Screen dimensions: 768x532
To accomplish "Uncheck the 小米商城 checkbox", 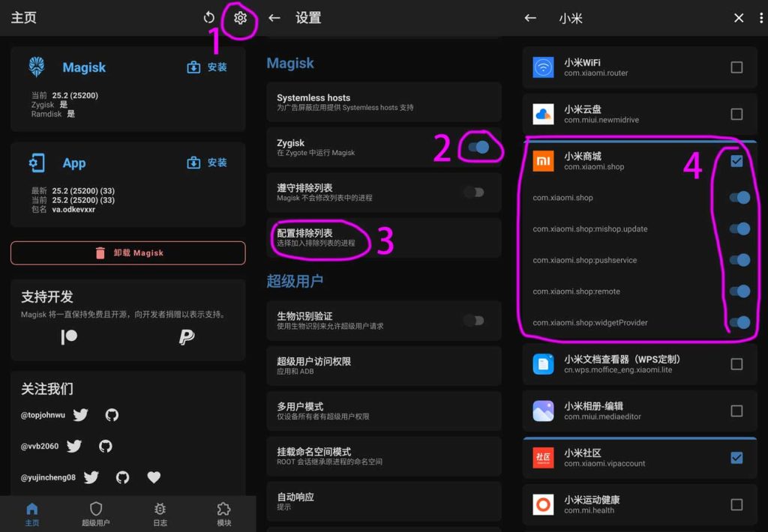I will (736, 161).
